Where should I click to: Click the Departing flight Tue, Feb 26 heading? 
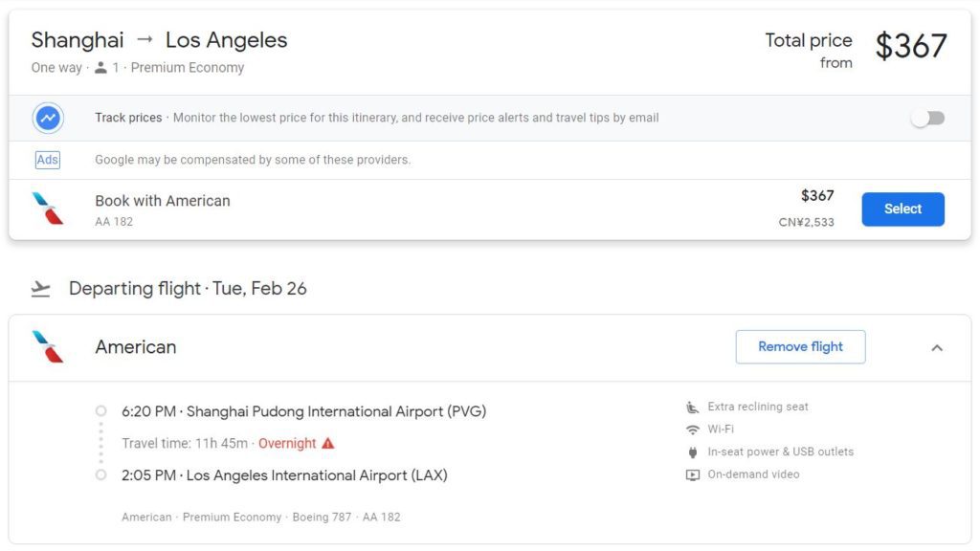pyautogui.click(x=188, y=288)
